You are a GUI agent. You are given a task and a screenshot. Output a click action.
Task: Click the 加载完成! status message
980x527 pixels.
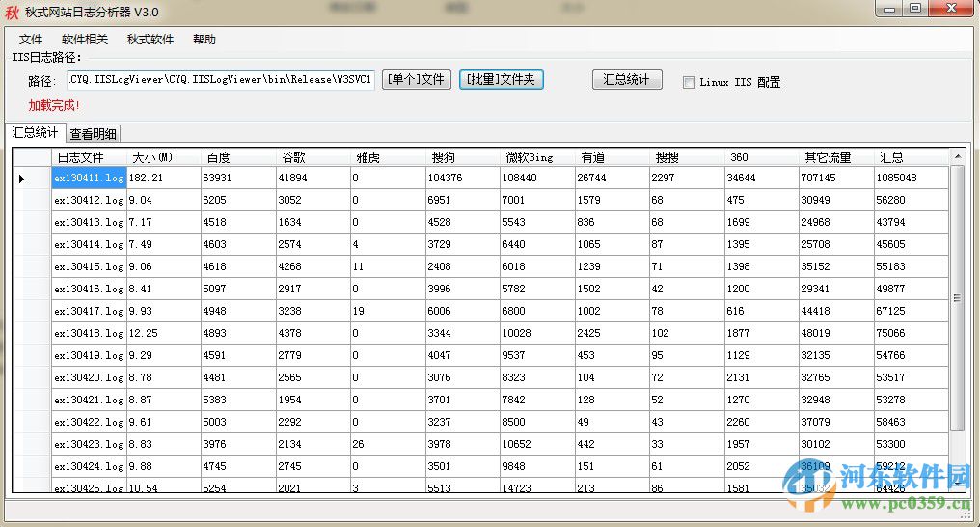pyautogui.click(x=54, y=105)
